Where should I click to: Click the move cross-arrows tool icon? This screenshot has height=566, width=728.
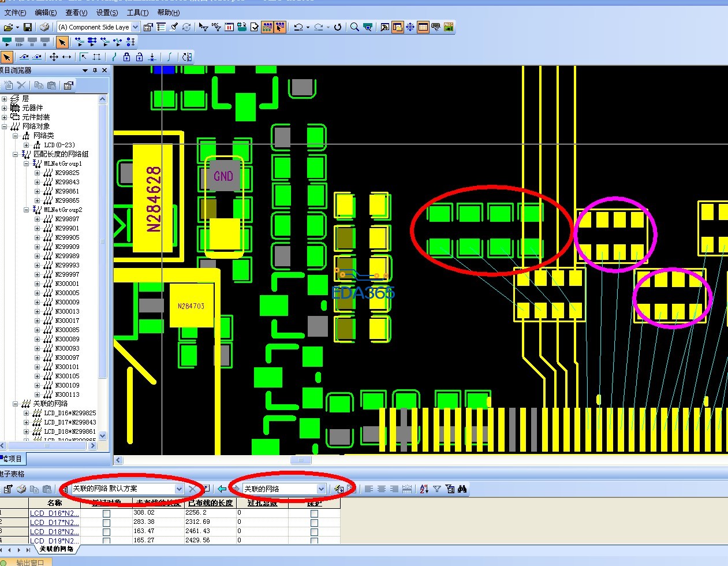[x=54, y=57]
